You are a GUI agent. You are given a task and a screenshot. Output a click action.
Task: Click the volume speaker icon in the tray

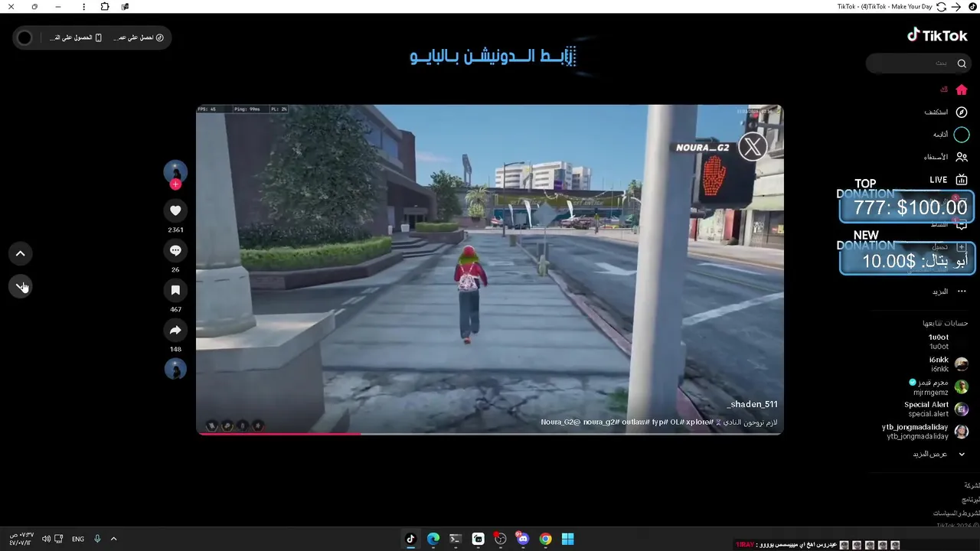tap(46, 539)
